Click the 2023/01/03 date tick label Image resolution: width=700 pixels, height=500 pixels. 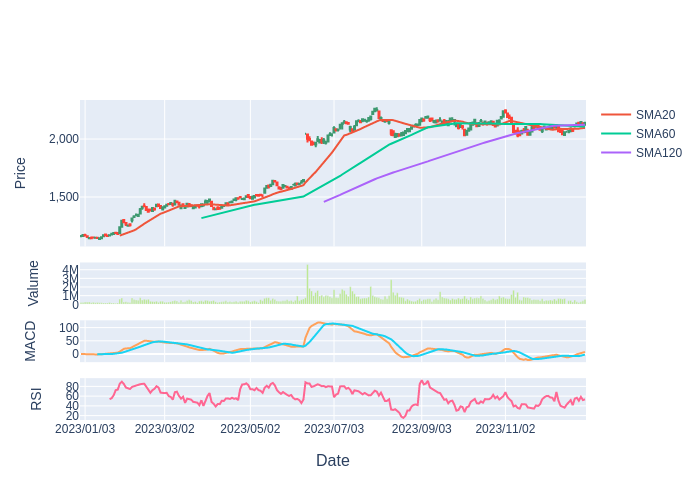click(85, 429)
